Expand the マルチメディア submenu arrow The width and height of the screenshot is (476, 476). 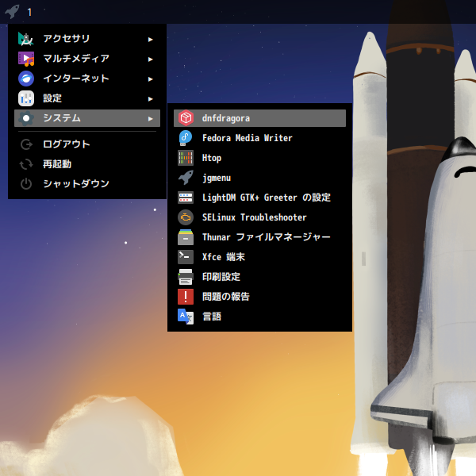(150, 59)
